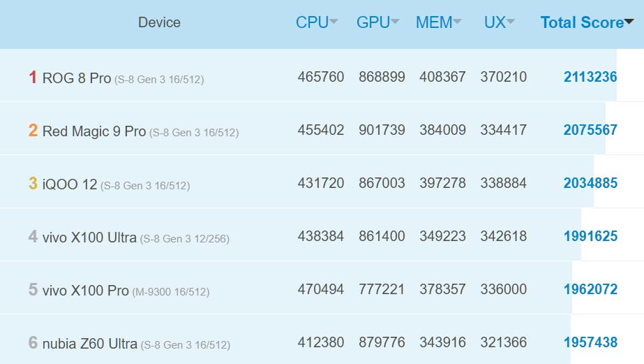Viewport: 644px width, 364px height.
Task: Sort by GPU column arrow
Action: [395, 22]
